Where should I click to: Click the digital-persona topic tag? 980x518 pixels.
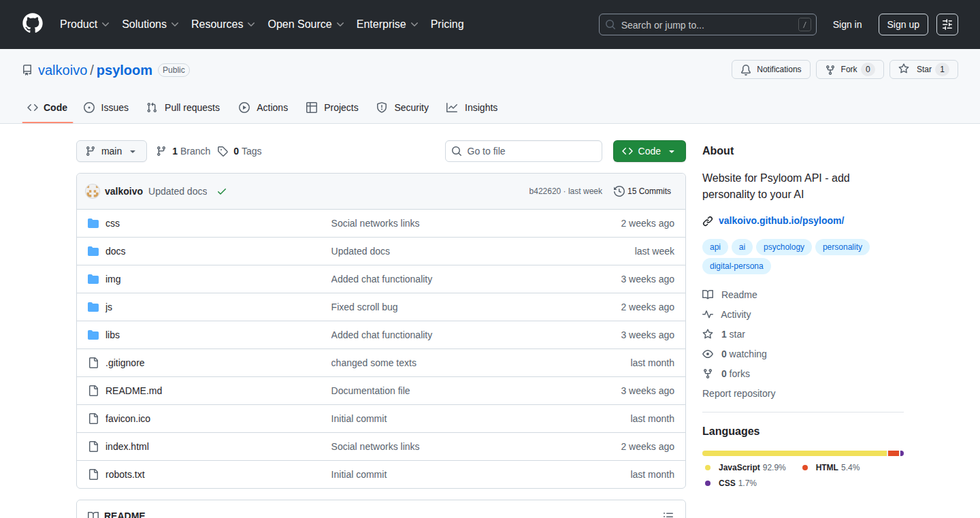click(x=736, y=266)
